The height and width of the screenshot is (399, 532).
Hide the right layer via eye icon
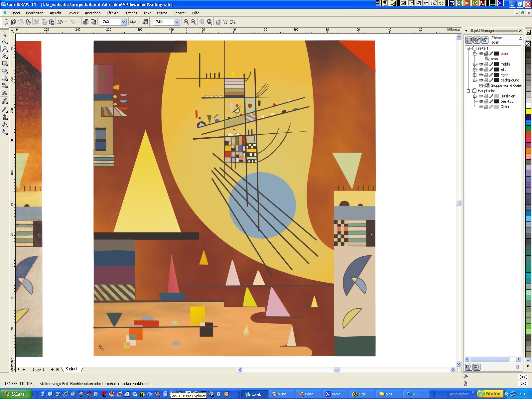pyautogui.click(x=481, y=75)
